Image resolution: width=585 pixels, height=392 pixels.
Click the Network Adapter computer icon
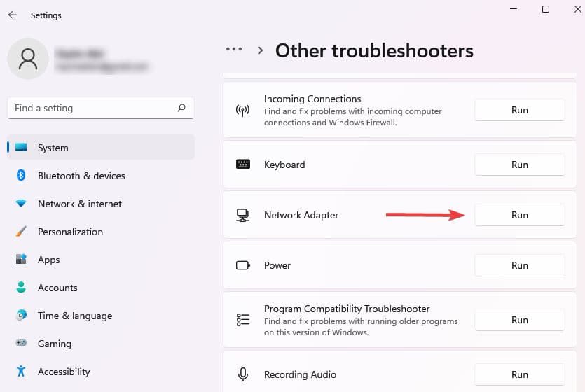(242, 215)
